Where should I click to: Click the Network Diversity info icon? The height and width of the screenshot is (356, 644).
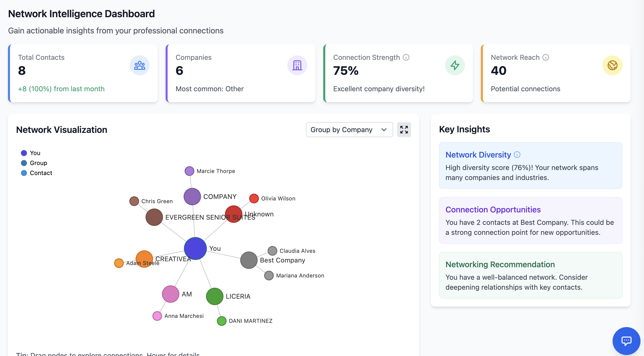tap(517, 155)
